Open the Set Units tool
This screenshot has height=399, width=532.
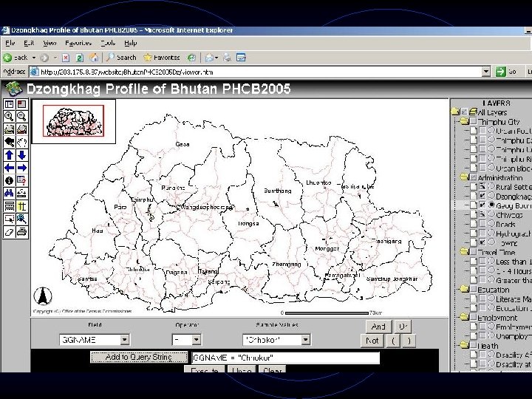coord(9,206)
